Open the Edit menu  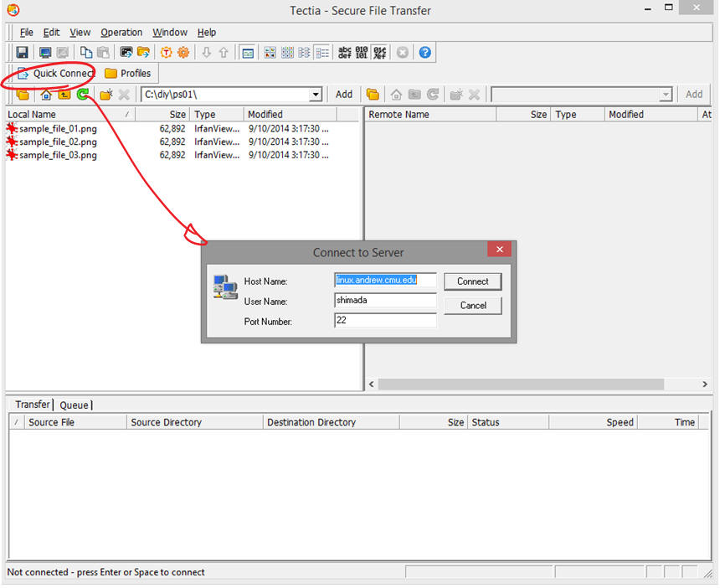51,33
